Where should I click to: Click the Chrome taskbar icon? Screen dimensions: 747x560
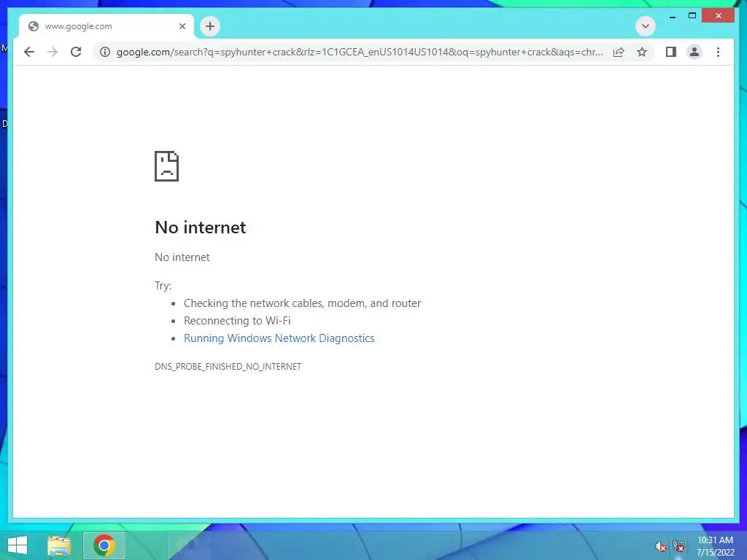coord(104,545)
